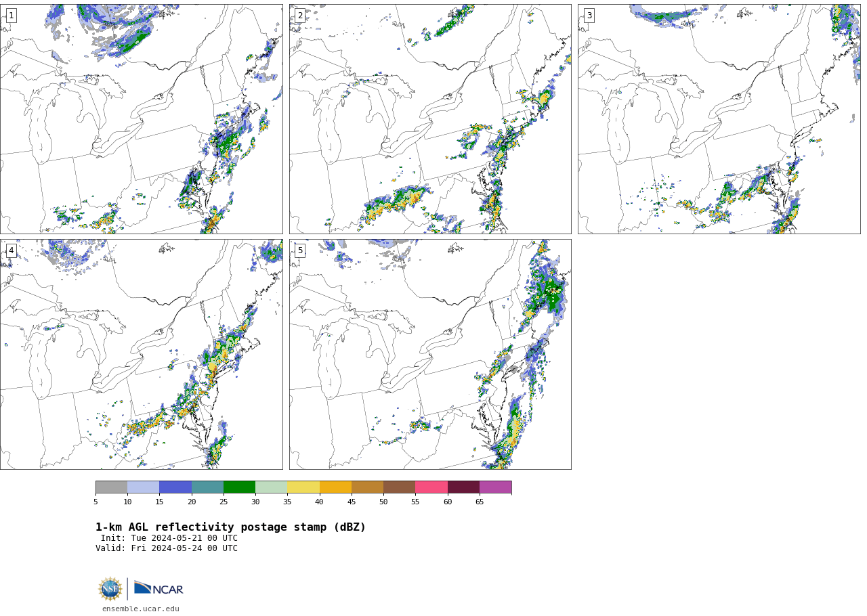Click the teal 20-25 dBZ swatch

(x=207, y=487)
